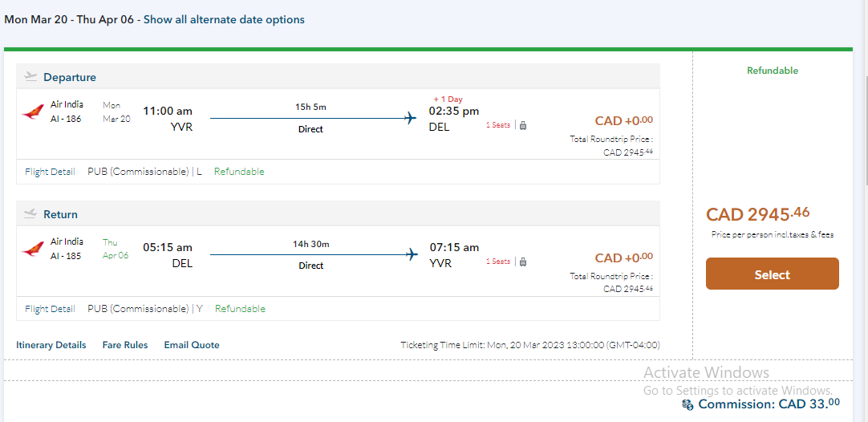Click the Refundable link under return flight
This screenshot has width=868, height=422.
240,309
